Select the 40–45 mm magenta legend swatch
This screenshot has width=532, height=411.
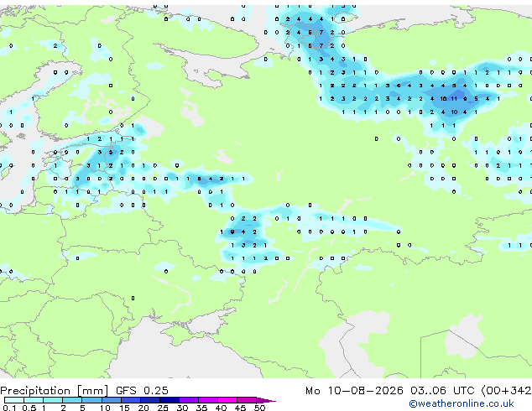click(227, 400)
